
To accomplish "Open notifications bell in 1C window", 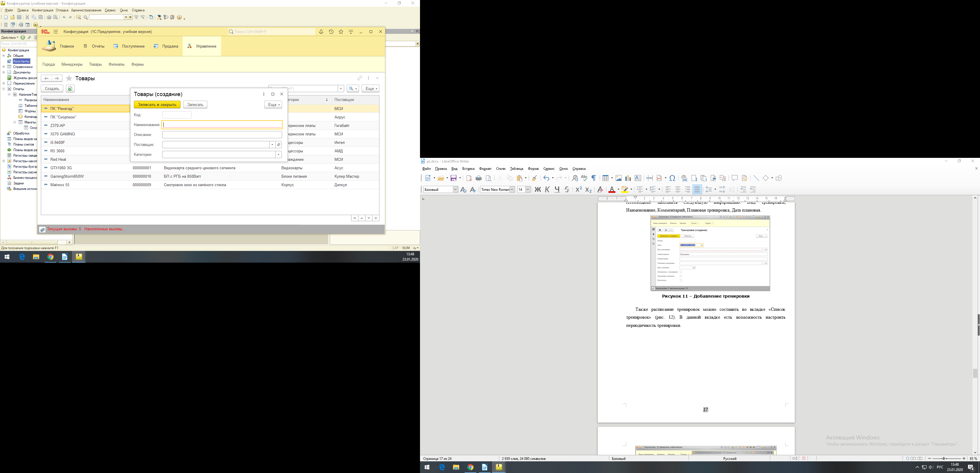I will pyautogui.click(x=321, y=32).
